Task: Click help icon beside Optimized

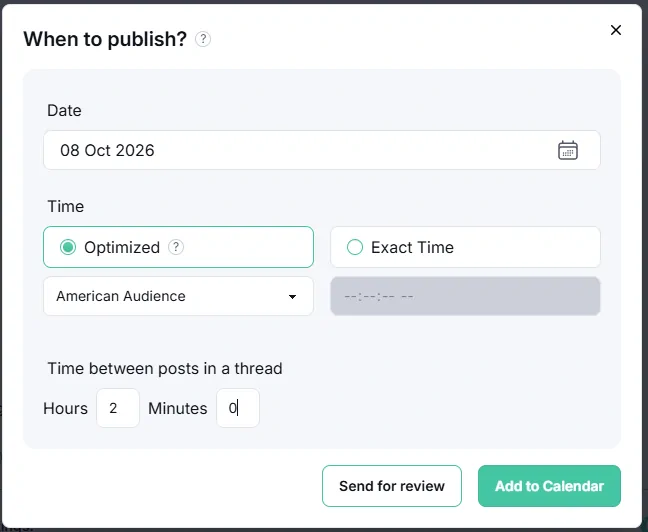Action: (x=176, y=247)
